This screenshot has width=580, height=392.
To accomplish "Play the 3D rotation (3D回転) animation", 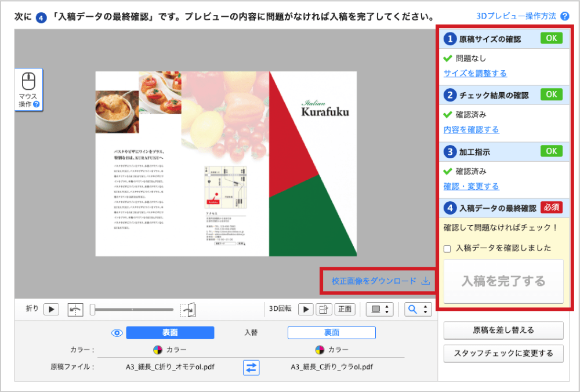I will [x=306, y=309].
